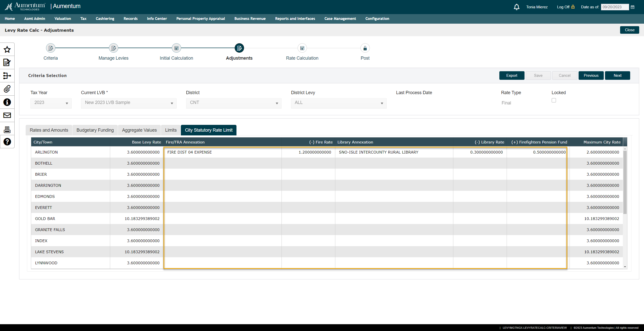Click the City/Town column header
The height and width of the screenshot is (331, 644).
tap(70, 142)
